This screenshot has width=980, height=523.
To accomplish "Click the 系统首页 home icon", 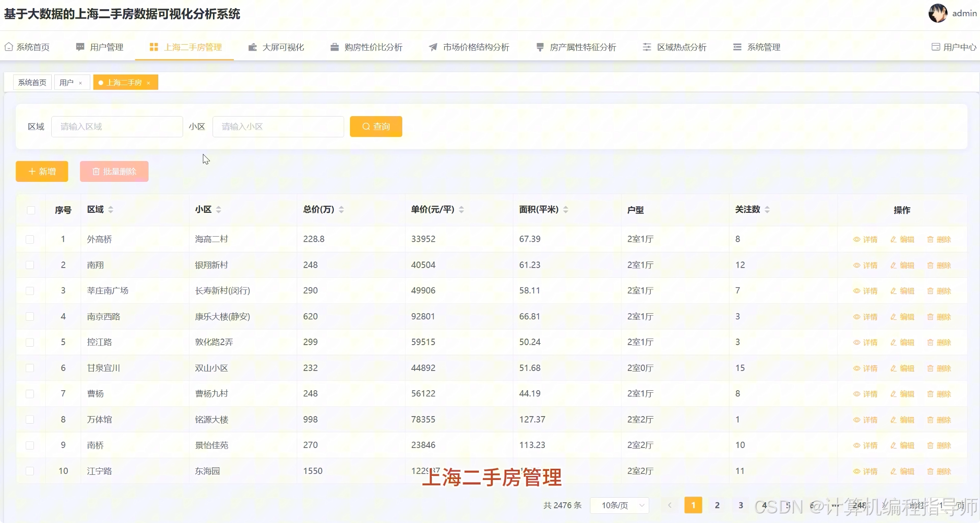I will (8, 47).
